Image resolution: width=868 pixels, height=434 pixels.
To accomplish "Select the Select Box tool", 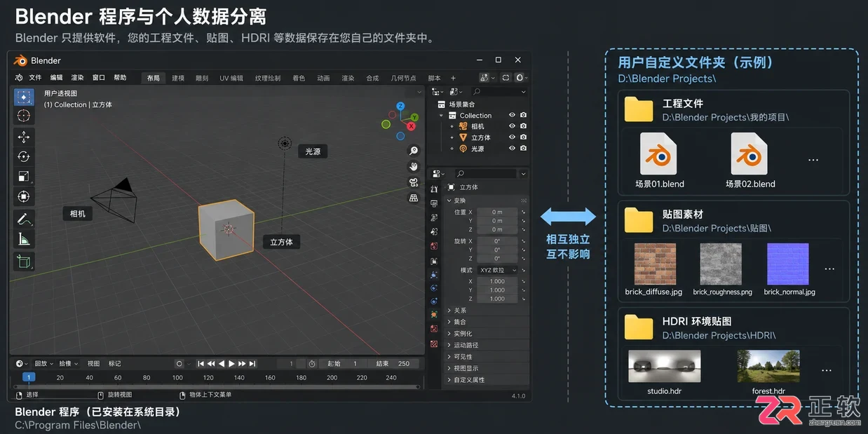I will [24, 97].
